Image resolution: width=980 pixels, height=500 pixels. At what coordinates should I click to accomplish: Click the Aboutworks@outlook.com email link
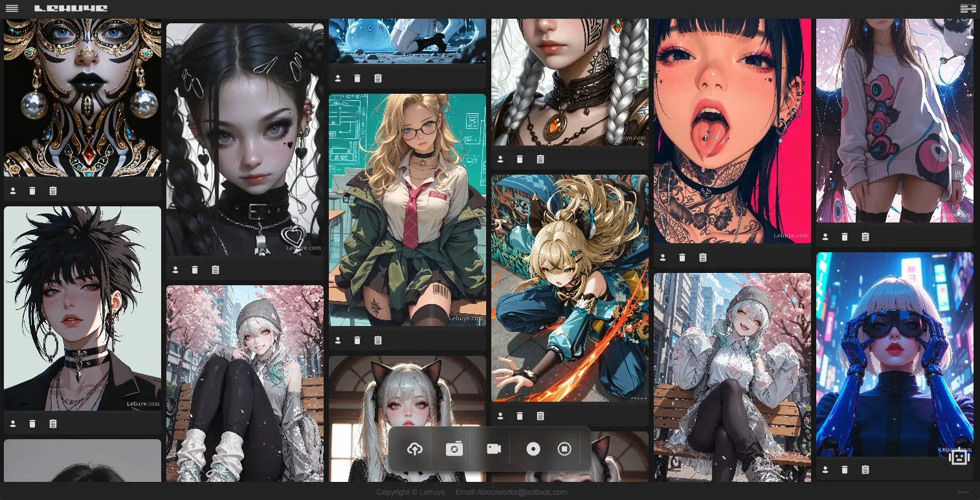pos(511,492)
